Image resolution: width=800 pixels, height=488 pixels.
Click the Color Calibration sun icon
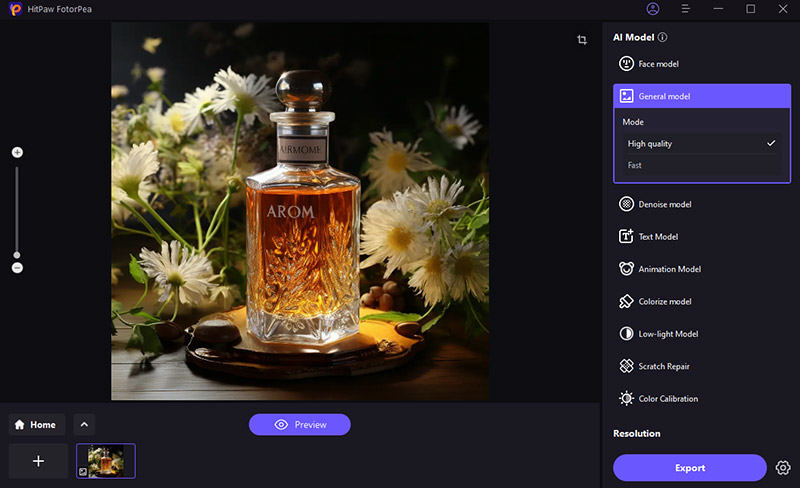pyautogui.click(x=626, y=399)
